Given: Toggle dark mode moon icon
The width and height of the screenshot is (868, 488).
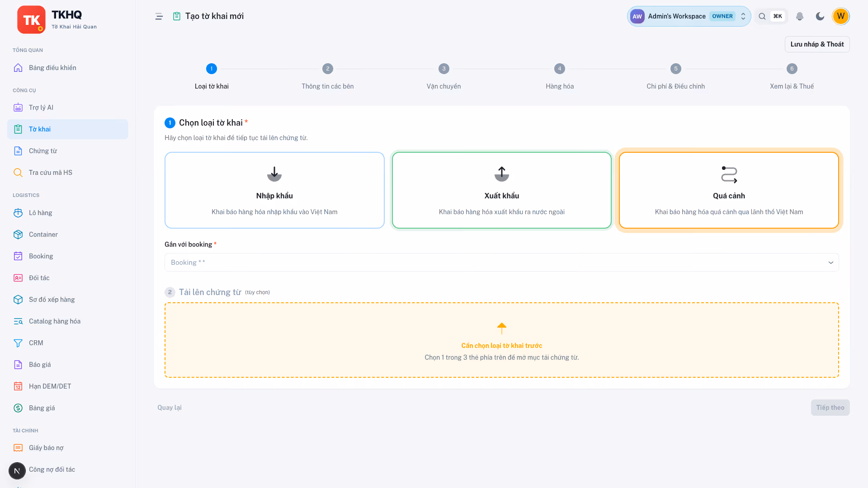Looking at the screenshot, I should point(820,16).
